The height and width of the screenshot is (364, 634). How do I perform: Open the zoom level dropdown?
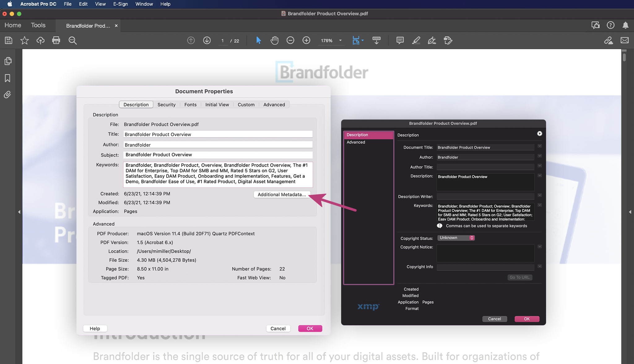point(341,41)
